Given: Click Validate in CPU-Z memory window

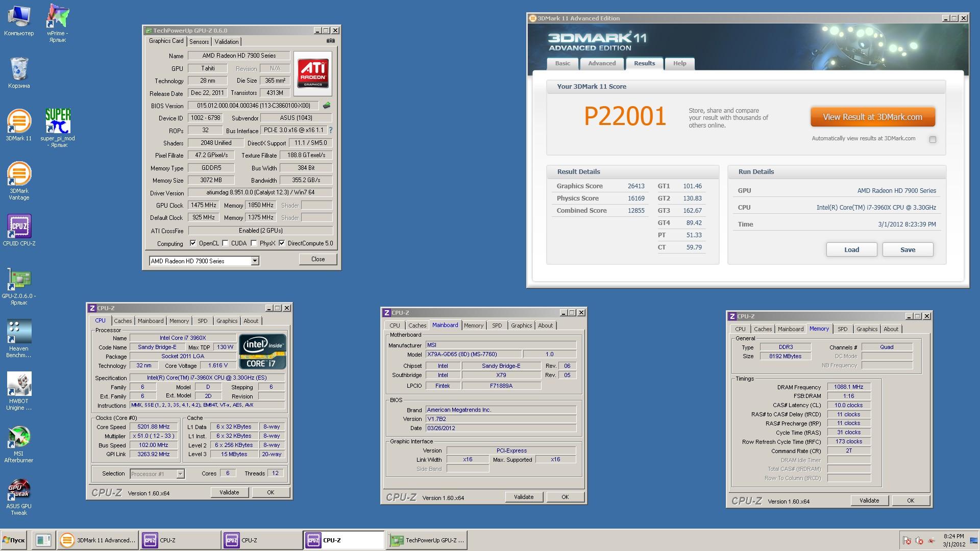Looking at the screenshot, I should [869, 500].
